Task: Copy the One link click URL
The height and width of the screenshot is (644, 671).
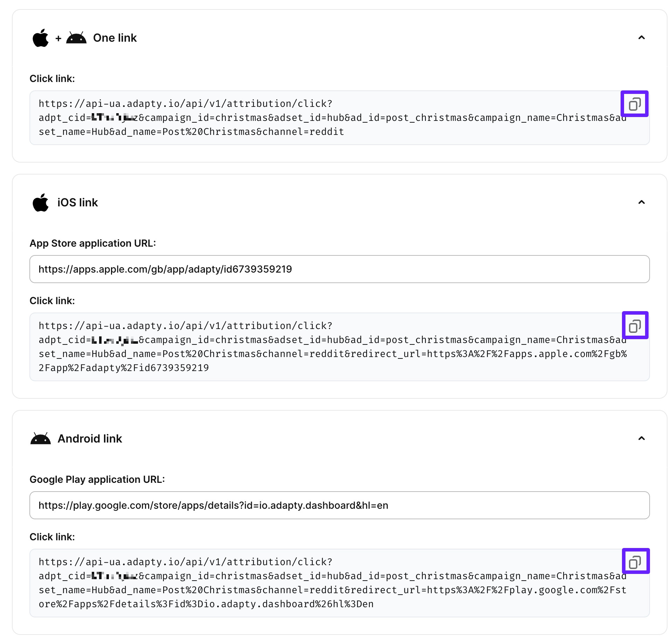Action: click(x=634, y=104)
